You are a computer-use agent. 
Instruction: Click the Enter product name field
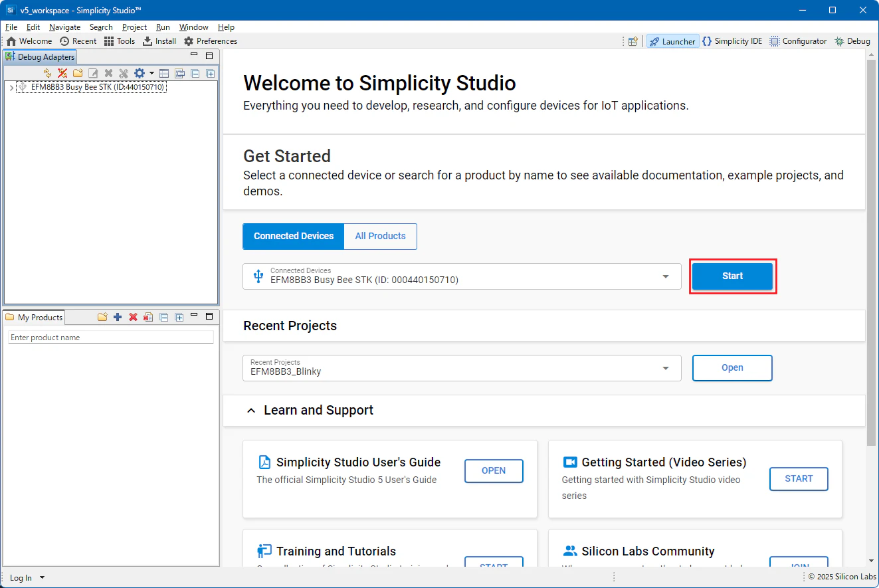pyautogui.click(x=111, y=338)
